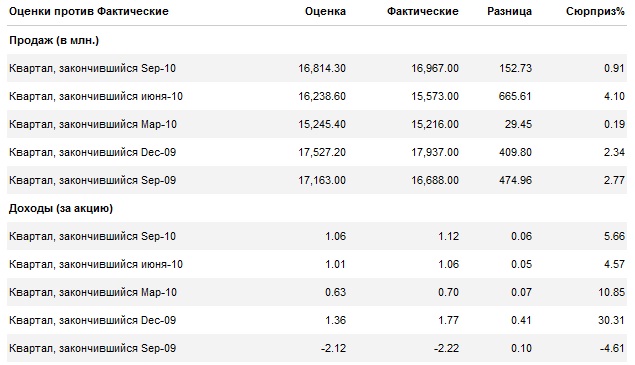Click the sales estimate 16,814.30 for Sep-10

coord(322,68)
